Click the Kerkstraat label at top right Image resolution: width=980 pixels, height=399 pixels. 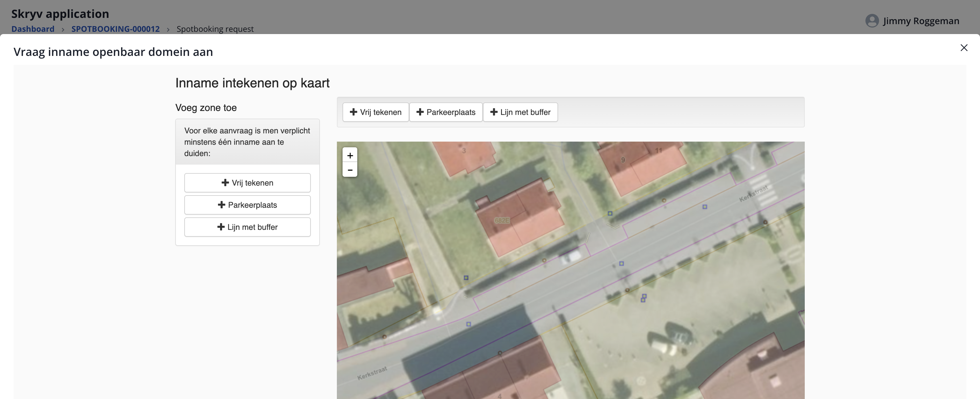753,193
